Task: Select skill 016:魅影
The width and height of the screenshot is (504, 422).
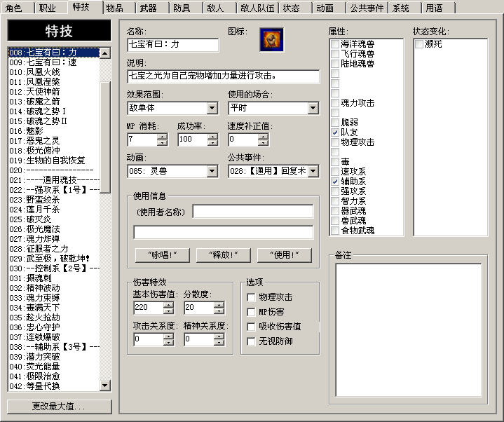Action: [x=54, y=131]
